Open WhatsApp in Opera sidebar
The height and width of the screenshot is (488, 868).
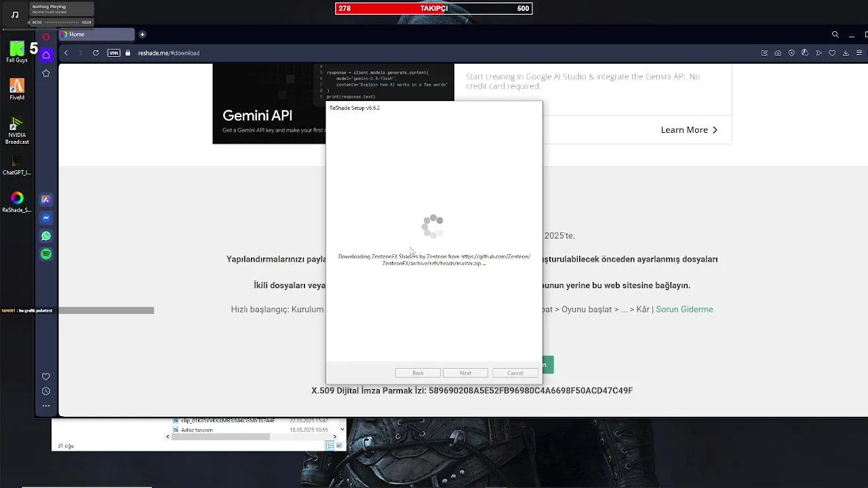[46, 236]
